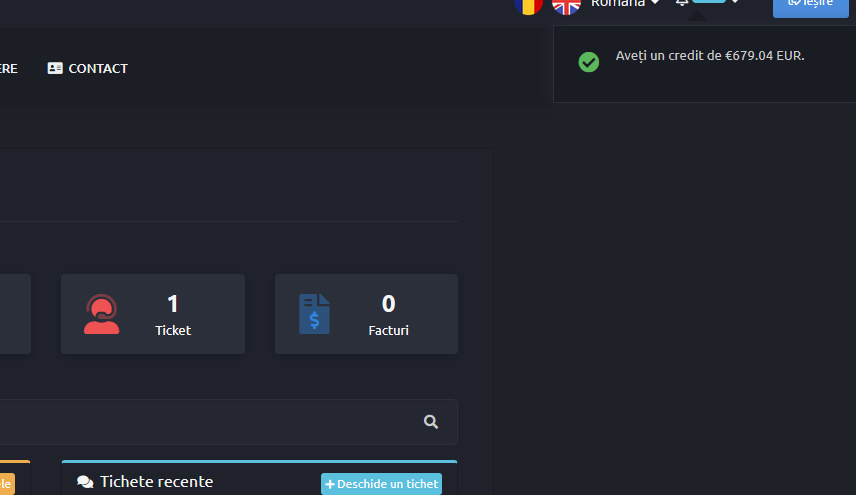Click the orange button at bottom left edge
Image resolution: width=856 pixels, height=495 pixels.
[x=7, y=484]
